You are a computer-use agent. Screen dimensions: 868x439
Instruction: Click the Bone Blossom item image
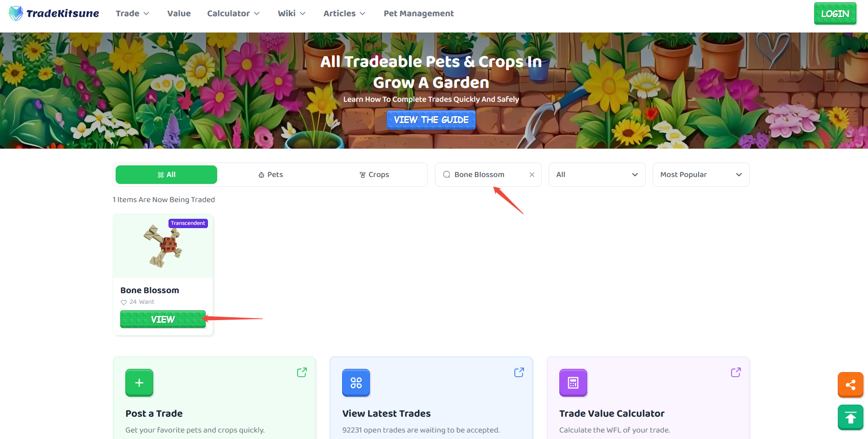point(163,246)
